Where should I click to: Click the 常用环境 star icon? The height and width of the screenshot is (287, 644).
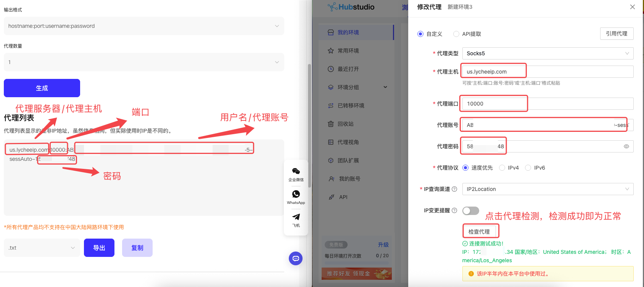(331, 51)
